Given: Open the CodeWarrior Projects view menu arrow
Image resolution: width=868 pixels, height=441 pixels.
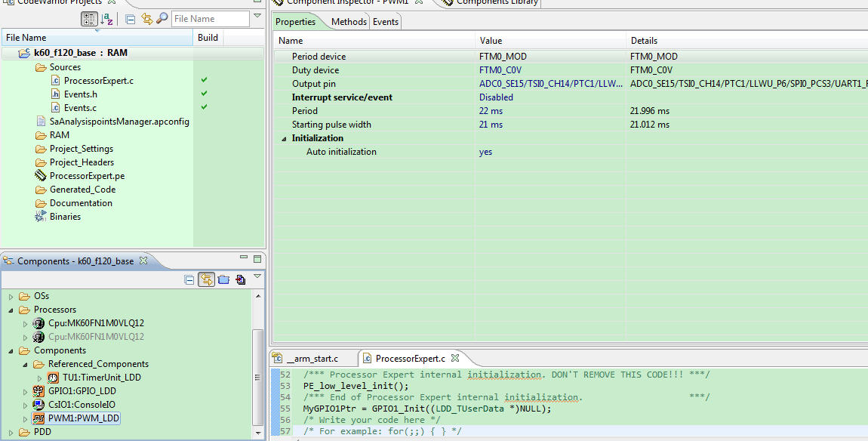Looking at the screenshot, I should 257,16.
